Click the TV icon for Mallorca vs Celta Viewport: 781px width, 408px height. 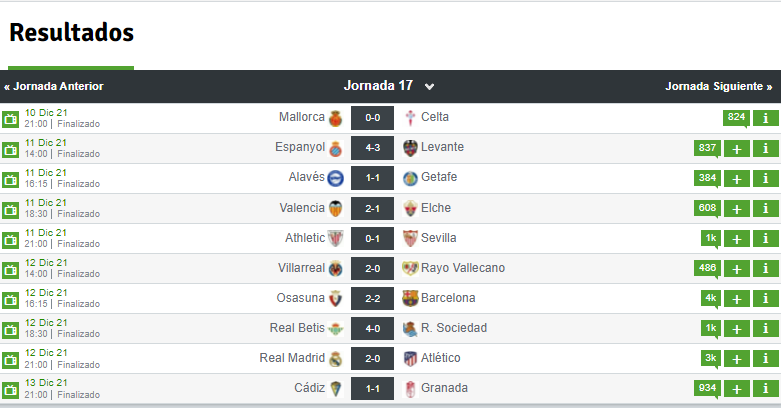pyautogui.click(x=10, y=119)
